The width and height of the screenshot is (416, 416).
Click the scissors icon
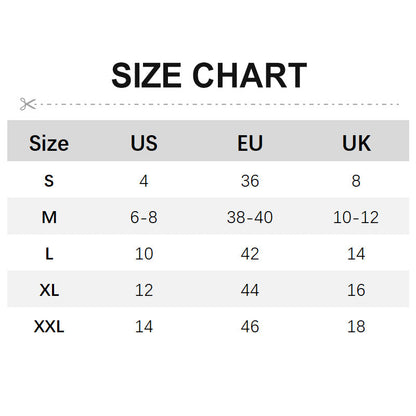(27, 104)
